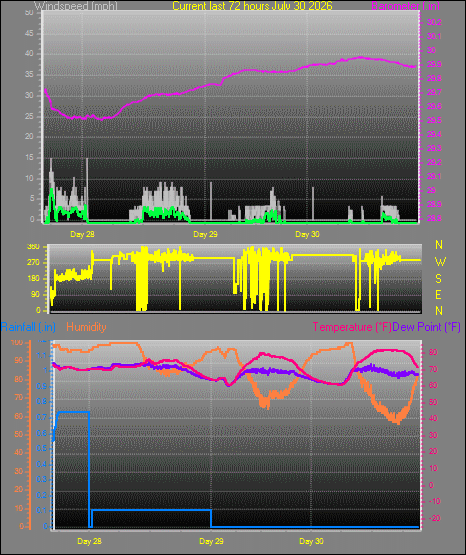Viewport: 466px width, 555px height.
Task: Click the 90 wind direction axis value
Action: (35, 294)
